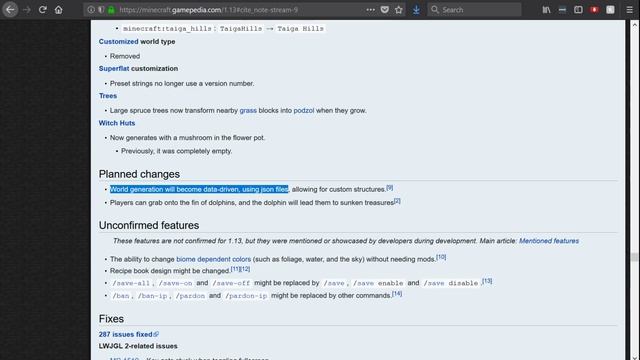Viewport: 640px width, 360px height.
Task: Click the toolbar icon right of Library
Action: 562,9
